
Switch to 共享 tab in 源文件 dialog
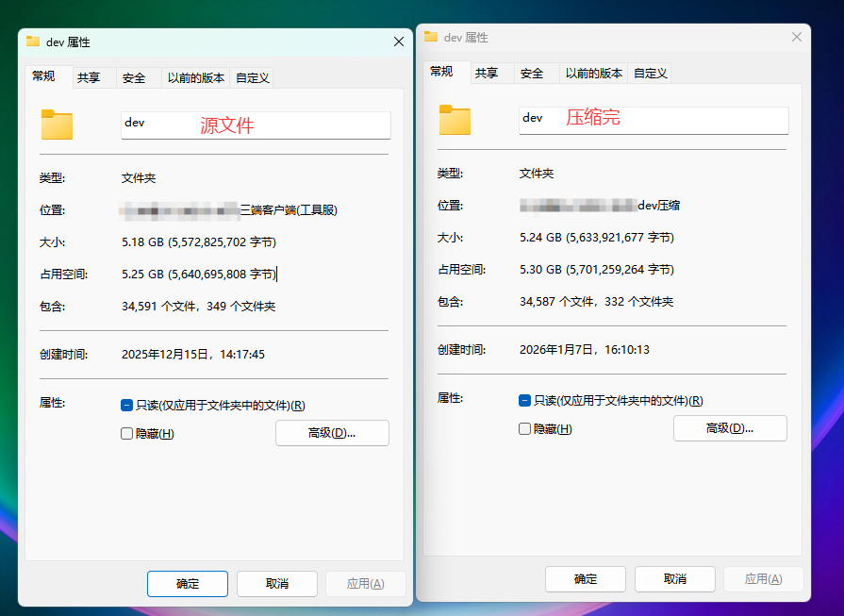89,78
